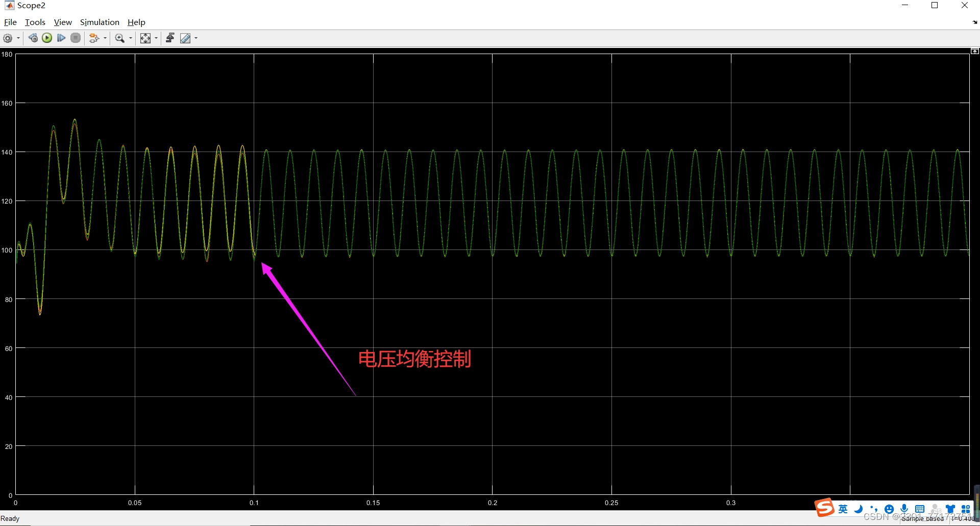Viewport: 980px width, 526px height.
Task: Click the microphone voice input icon
Action: [904, 509]
